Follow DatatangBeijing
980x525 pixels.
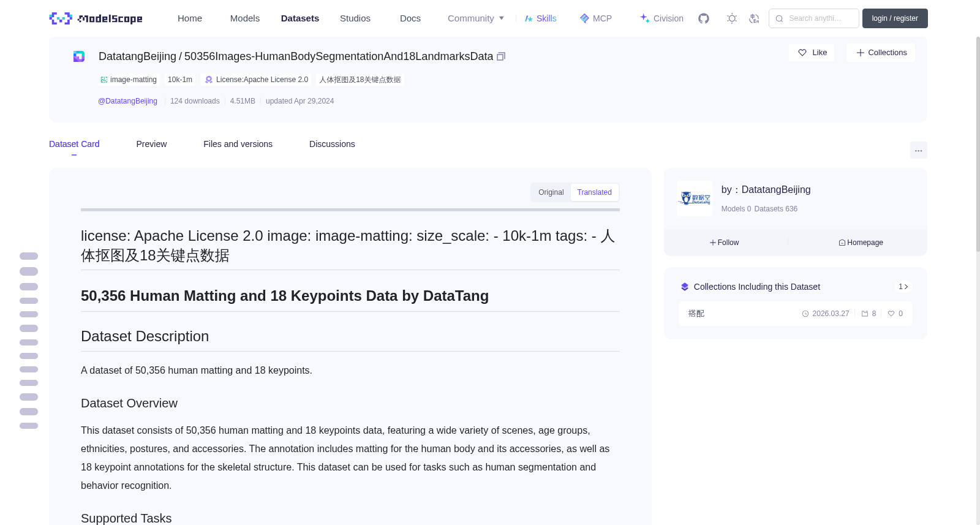pos(725,243)
